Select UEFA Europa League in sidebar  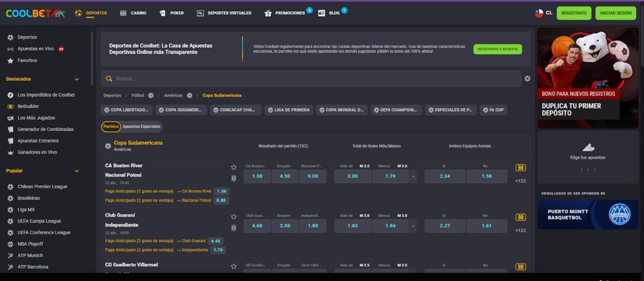(39, 221)
